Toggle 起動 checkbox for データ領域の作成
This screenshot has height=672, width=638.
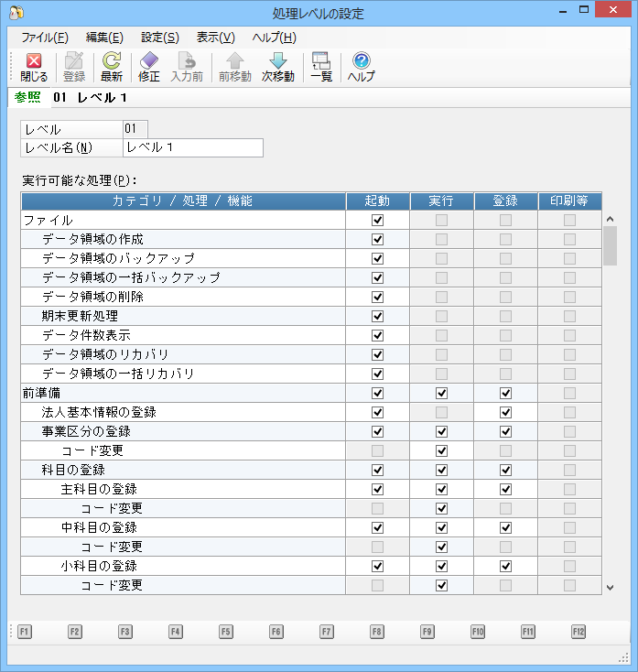point(377,239)
